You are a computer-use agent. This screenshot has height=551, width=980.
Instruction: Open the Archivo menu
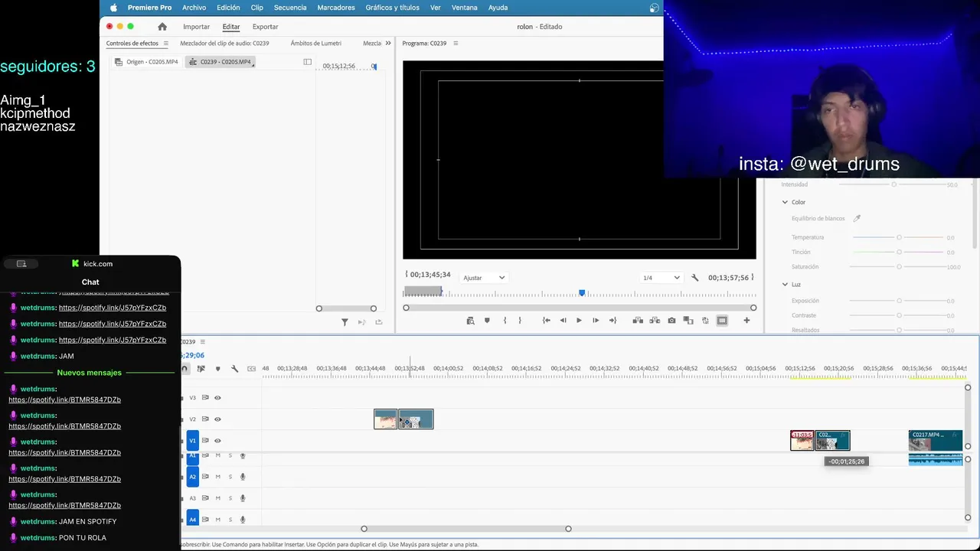pyautogui.click(x=194, y=8)
